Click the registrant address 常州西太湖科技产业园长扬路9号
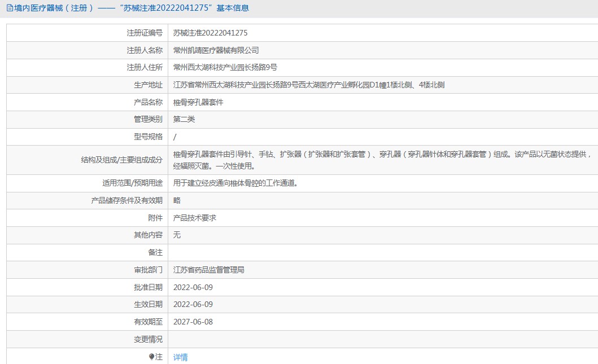The image size is (598, 364). click(225, 68)
